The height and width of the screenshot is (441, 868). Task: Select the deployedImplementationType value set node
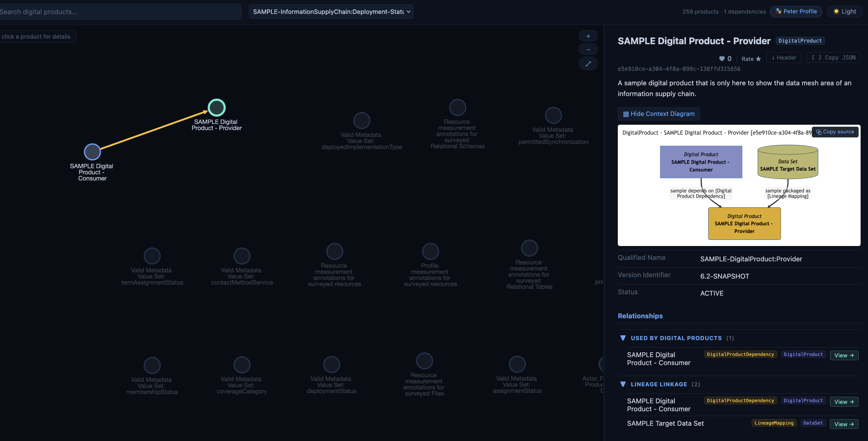click(362, 120)
